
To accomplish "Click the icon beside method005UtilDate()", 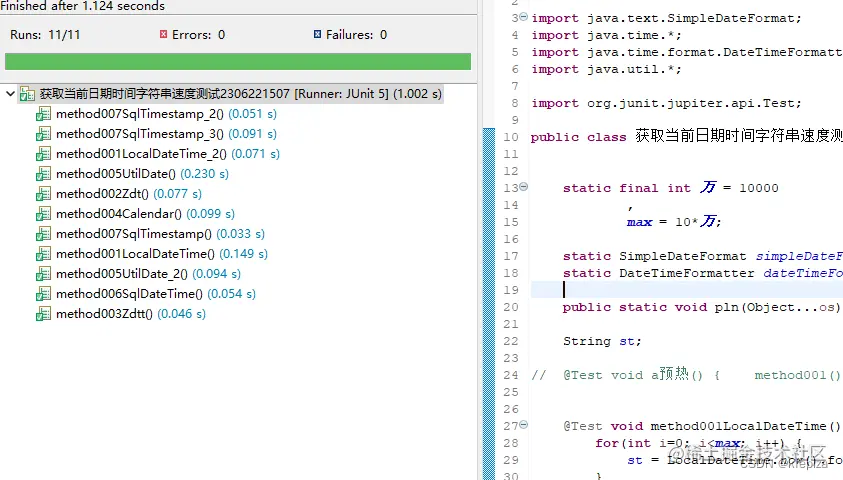I will pos(44,174).
